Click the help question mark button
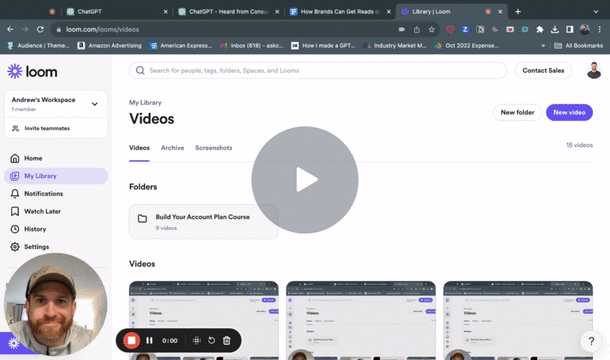The width and height of the screenshot is (610, 360). pos(591,341)
